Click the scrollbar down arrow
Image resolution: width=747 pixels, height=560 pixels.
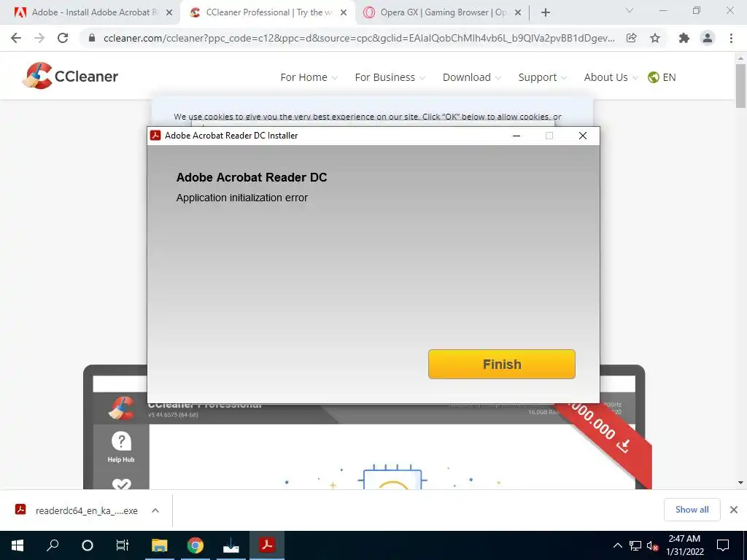pos(740,483)
